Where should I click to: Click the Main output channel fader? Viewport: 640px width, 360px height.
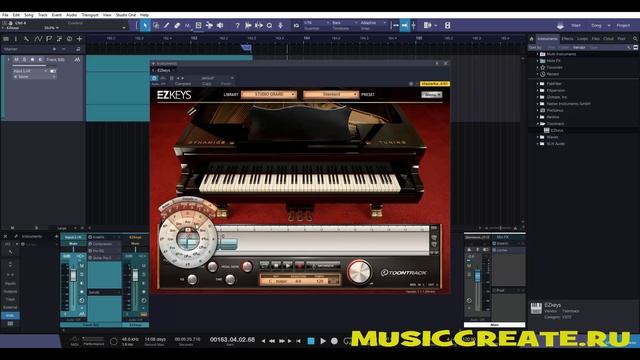click(478, 276)
